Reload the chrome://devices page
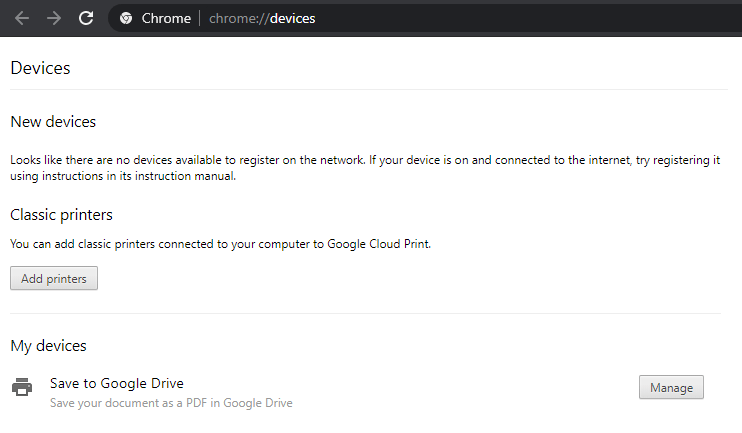The width and height of the screenshot is (742, 433). (x=86, y=18)
